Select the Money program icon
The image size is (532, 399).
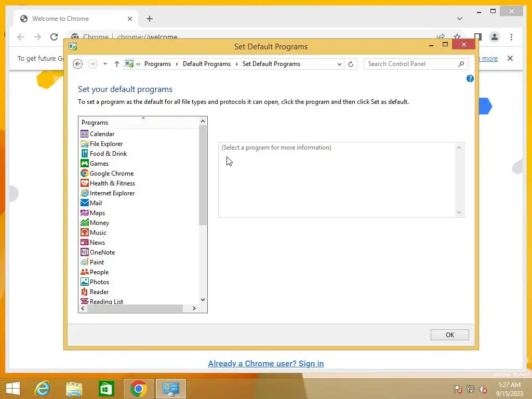tap(85, 222)
